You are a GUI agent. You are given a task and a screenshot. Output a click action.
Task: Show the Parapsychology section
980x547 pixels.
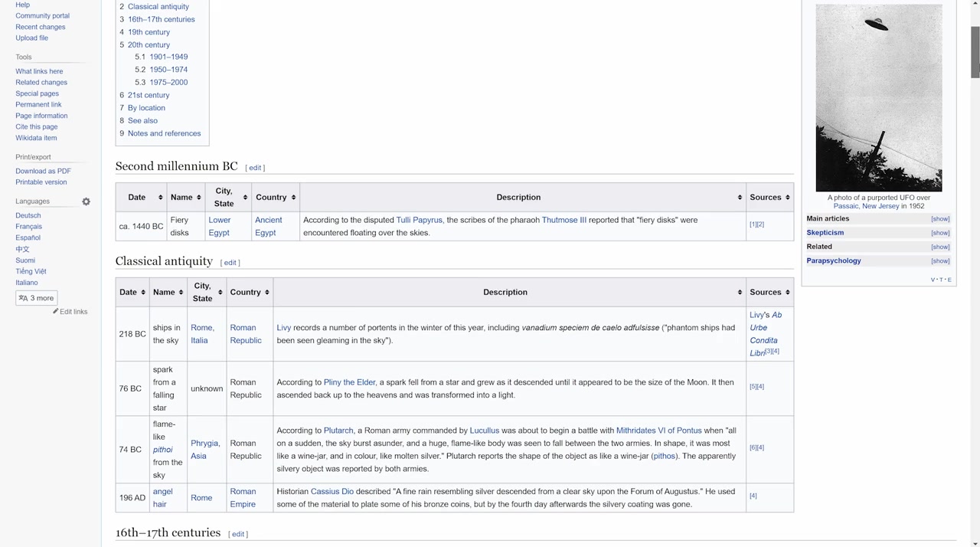(x=939, y=261)
